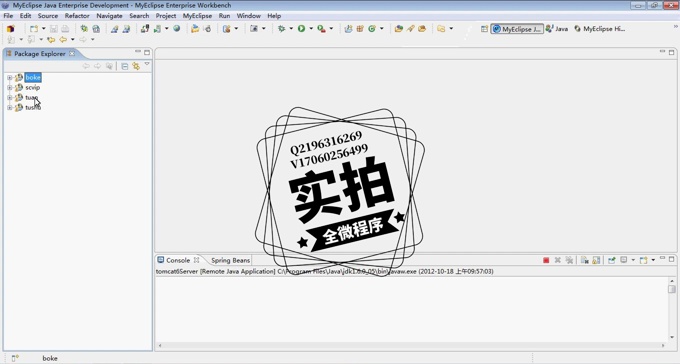Click the MyEclipse cube icon in toolbar
Screen dimensions: 680x364
[11, 29]
